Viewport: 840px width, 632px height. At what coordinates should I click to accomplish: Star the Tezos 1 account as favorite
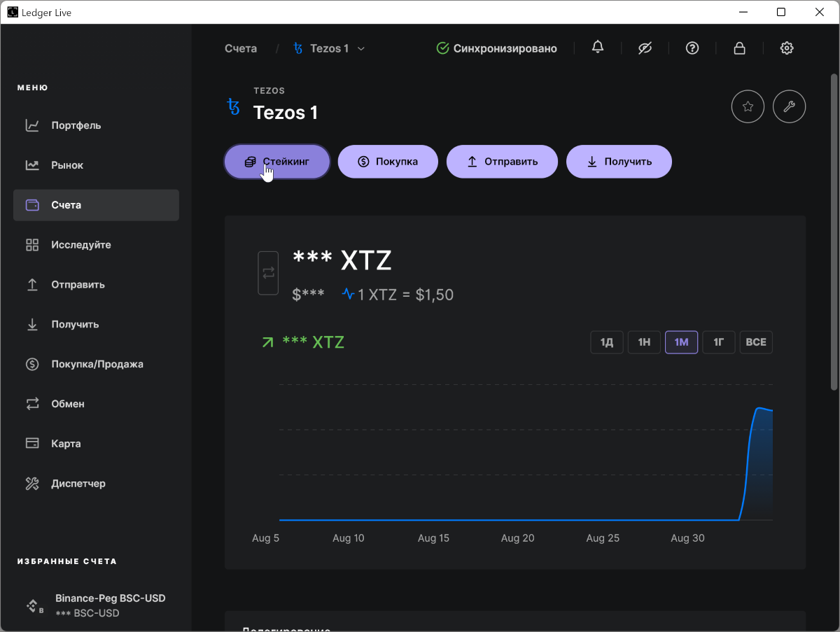(748, 107)
